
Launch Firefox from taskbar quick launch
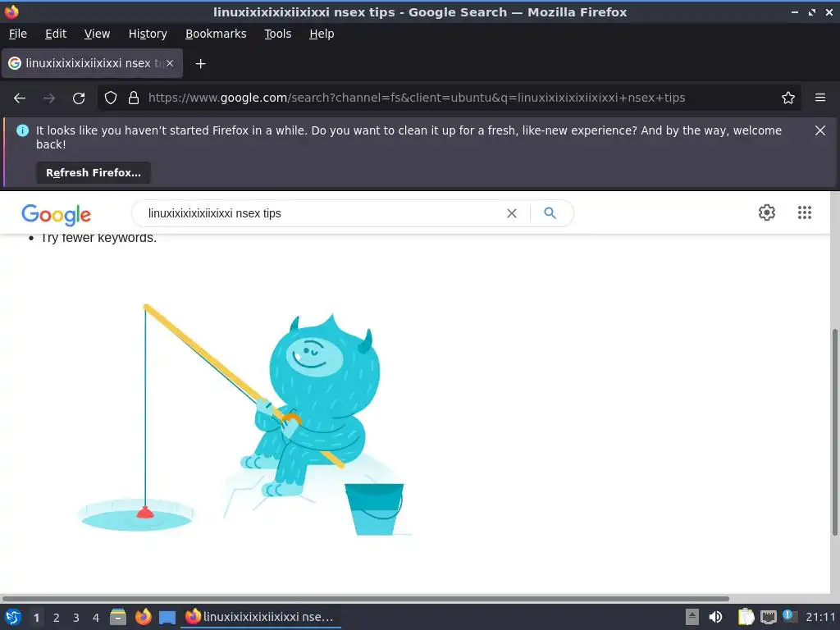pyautogui.click(x=143, y=617)
